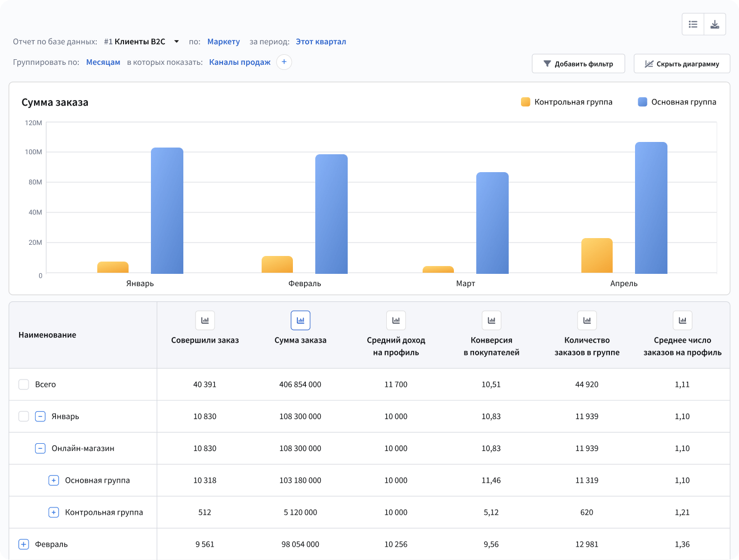Screen dimensions: 739x560
Task: Click the Добавить фильтр button
Action: 578,64
